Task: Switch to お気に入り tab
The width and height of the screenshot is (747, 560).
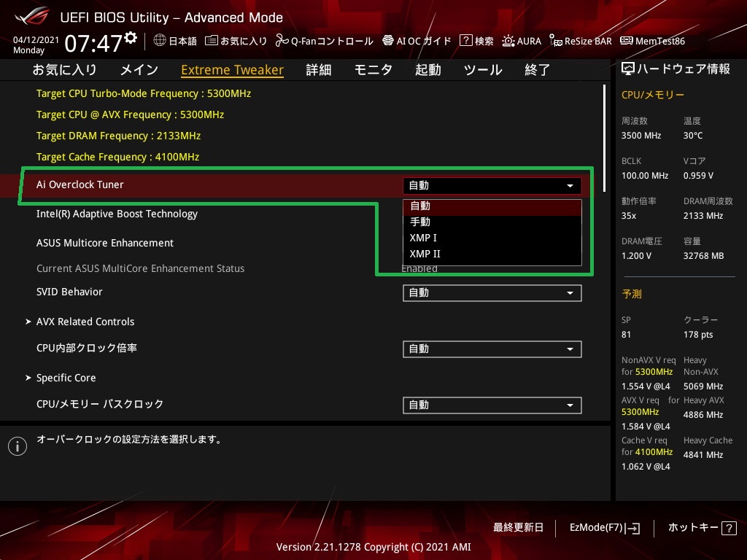Action: [65, 69]
